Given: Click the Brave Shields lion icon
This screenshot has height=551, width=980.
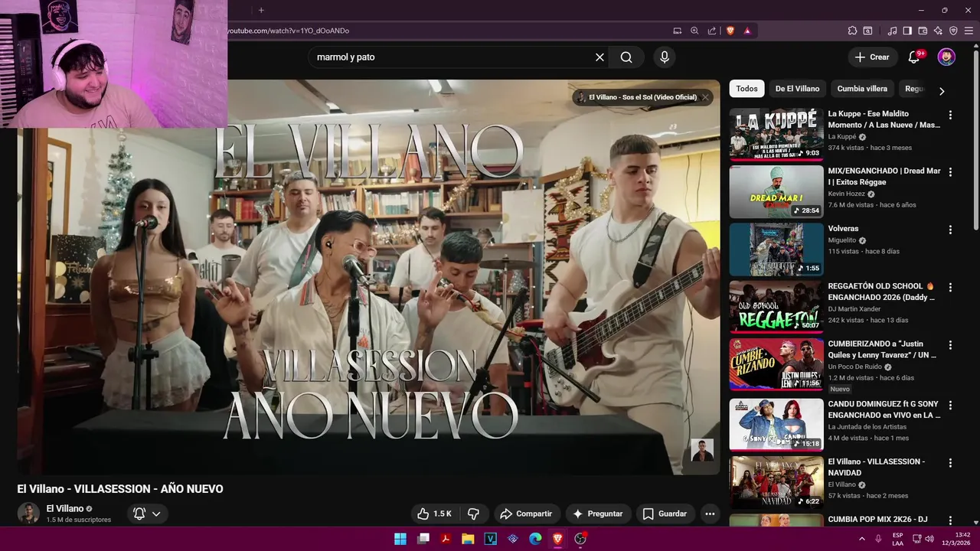Looking at the screenshot, I should tap(730, 31).
